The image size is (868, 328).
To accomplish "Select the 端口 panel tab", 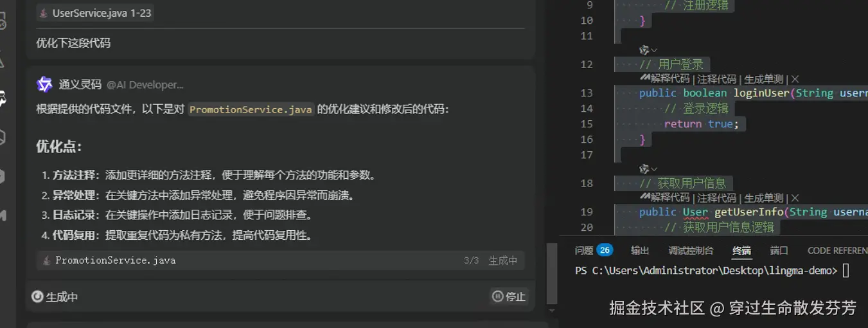I will (x=779, y=250).
